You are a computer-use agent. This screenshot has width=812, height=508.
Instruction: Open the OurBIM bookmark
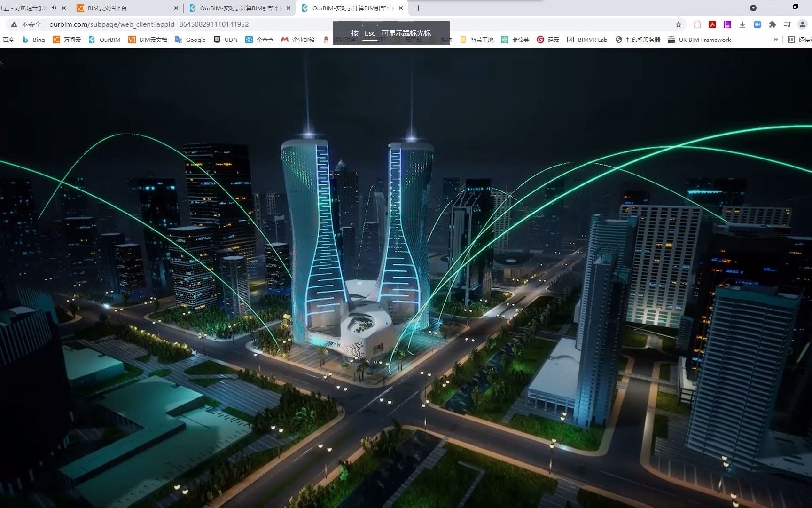pos(104,40)
